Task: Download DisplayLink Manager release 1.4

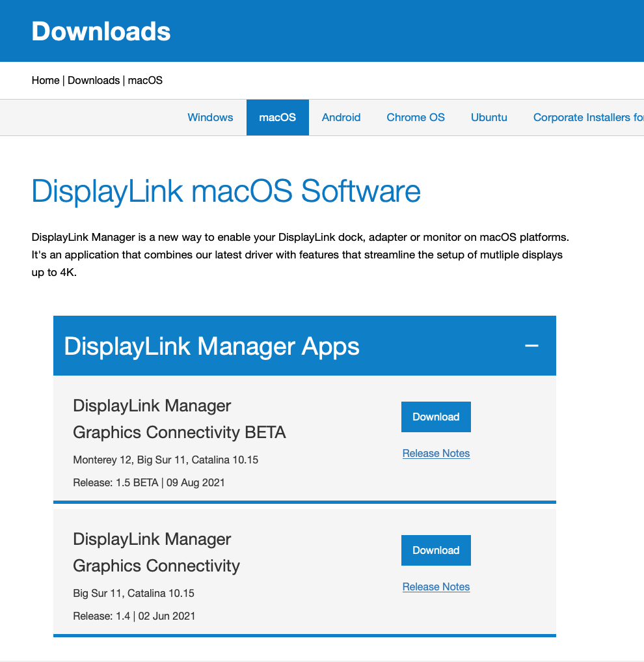Action: pyautogui.click(x=436, y=550)
